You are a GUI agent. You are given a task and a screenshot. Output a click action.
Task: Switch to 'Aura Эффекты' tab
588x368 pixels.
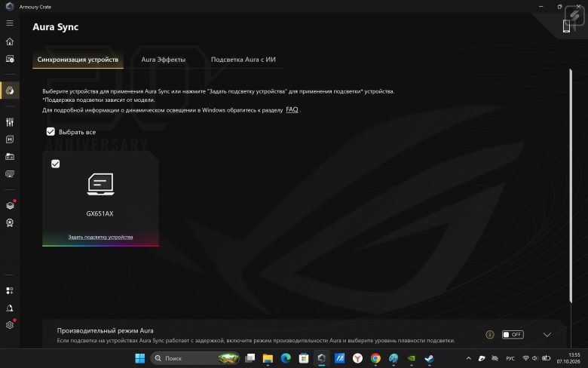coord(163,60)
